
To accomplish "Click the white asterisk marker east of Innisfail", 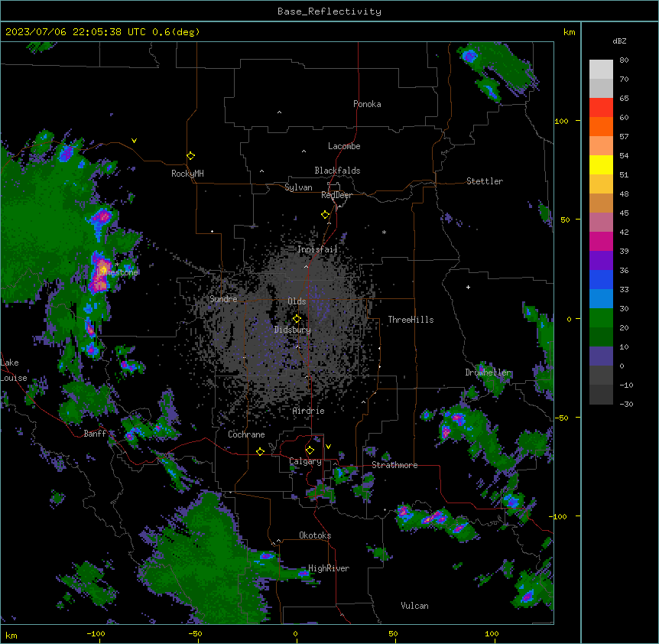I will (x=384, y=232).
